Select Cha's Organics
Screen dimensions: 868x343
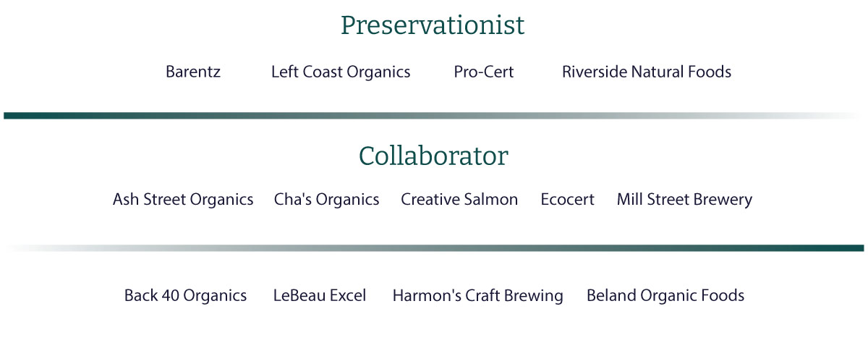point(326,200)
